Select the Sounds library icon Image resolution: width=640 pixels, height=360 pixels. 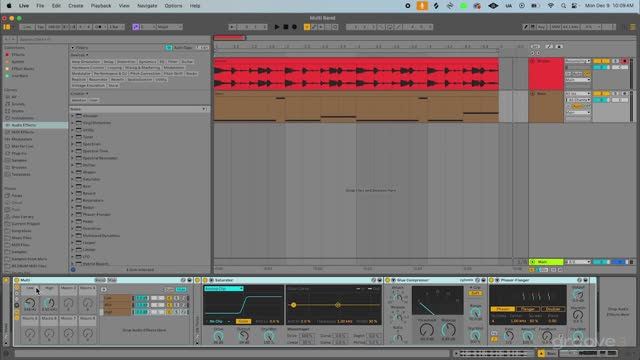[x=7, y=104]
